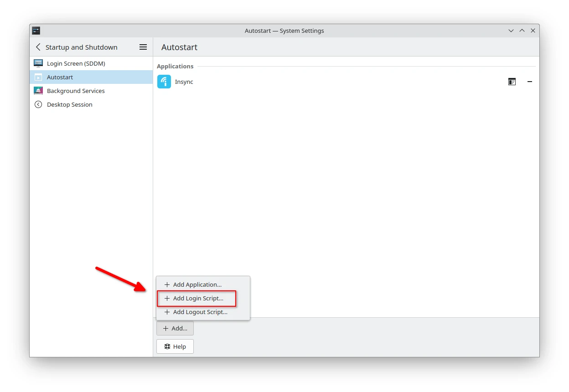Click the Help button
This screenshot has height=392, width=569.
(175, 346)
